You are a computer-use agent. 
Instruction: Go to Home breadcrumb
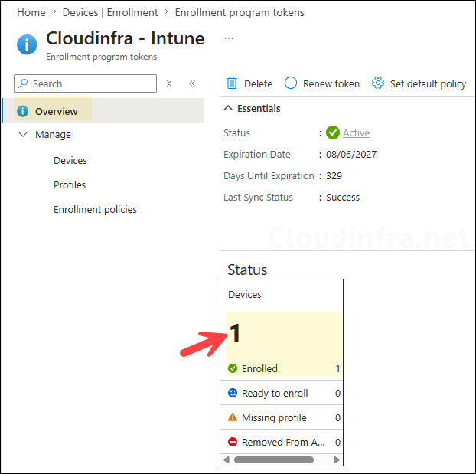31,13
